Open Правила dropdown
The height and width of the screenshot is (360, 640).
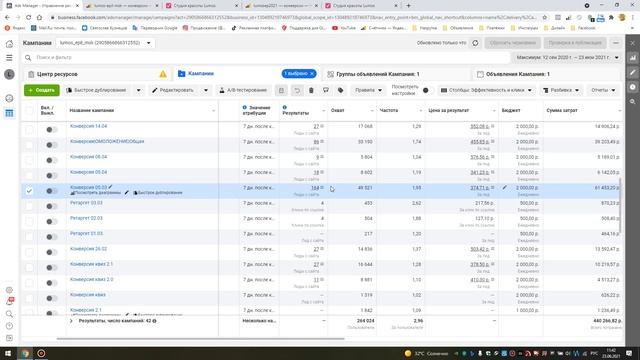[x=368, y=90]
